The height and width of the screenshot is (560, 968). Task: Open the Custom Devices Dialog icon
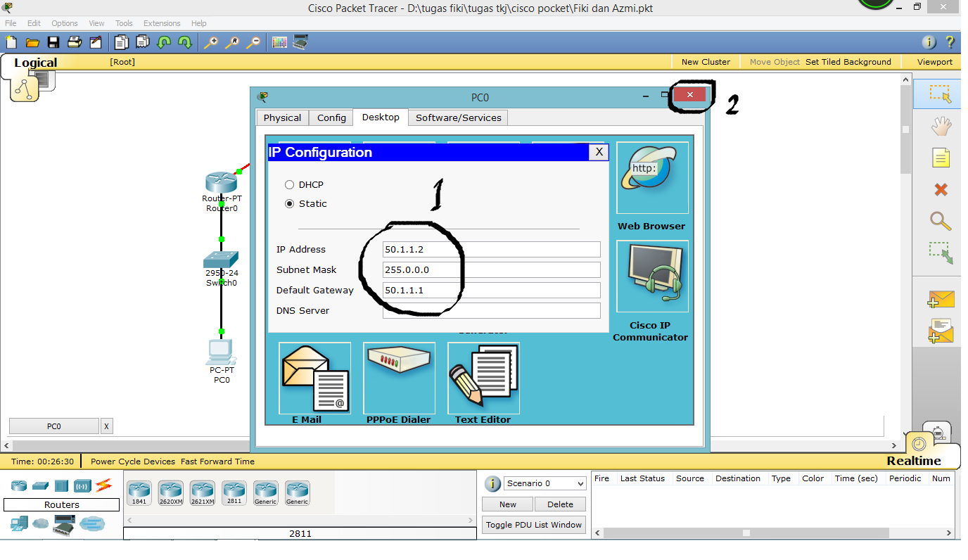coord(300,42)
